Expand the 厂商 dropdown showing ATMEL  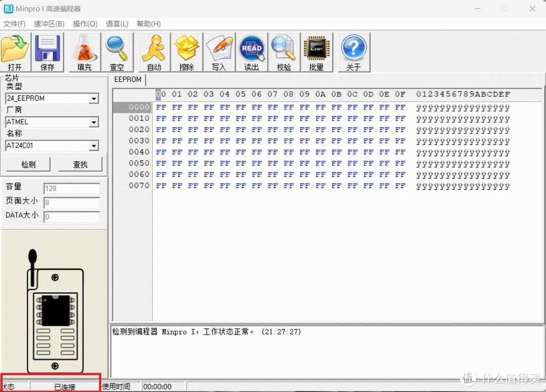coord(94,122)
